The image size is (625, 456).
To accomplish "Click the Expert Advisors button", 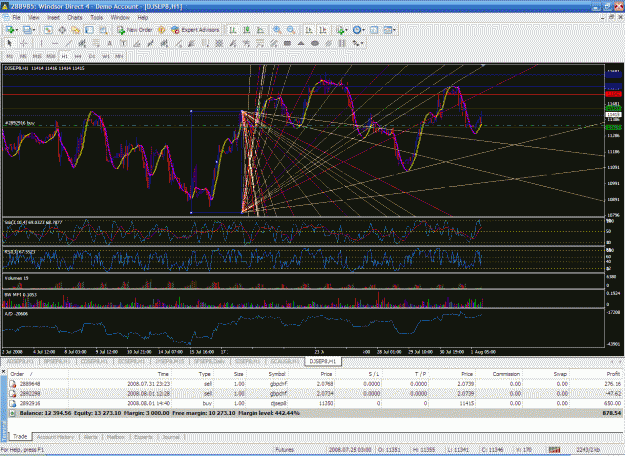I will click(195, 30).
